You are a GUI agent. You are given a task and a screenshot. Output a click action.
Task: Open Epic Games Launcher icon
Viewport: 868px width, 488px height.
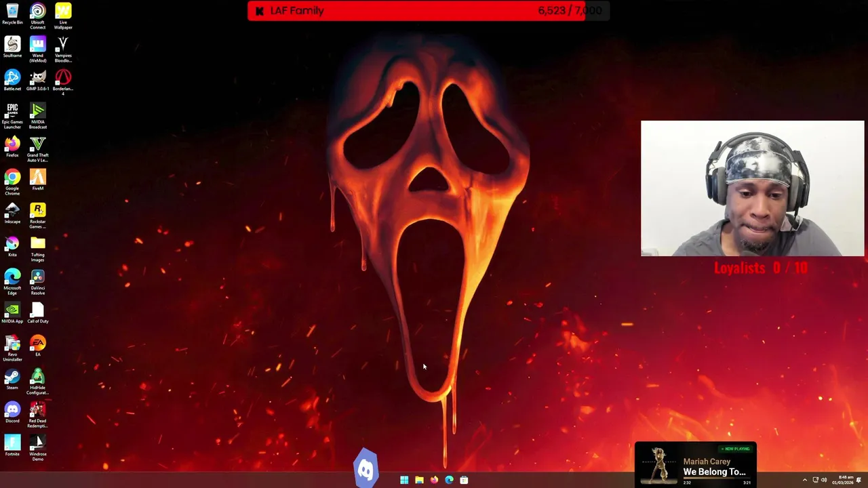(x=12, y=116)
